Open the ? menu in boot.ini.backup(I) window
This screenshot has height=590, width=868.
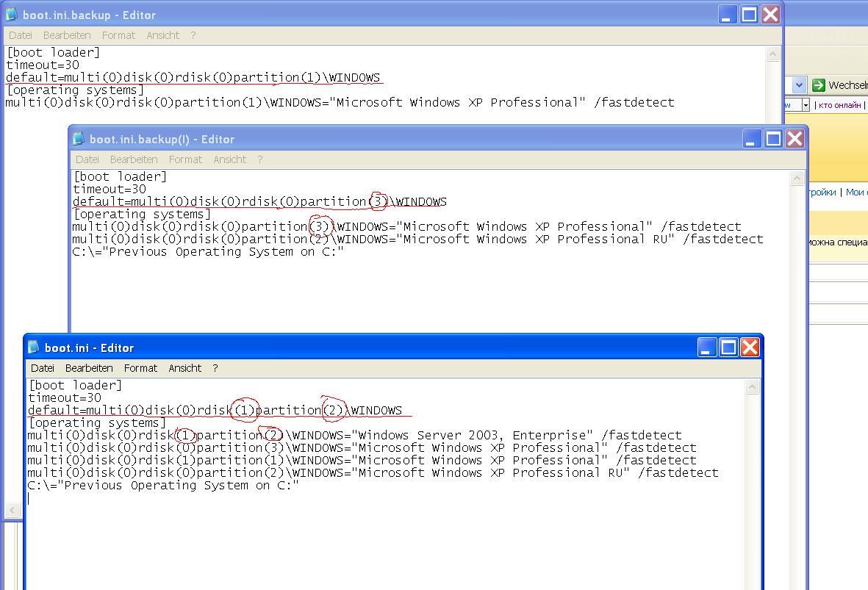tap(260, 159)
